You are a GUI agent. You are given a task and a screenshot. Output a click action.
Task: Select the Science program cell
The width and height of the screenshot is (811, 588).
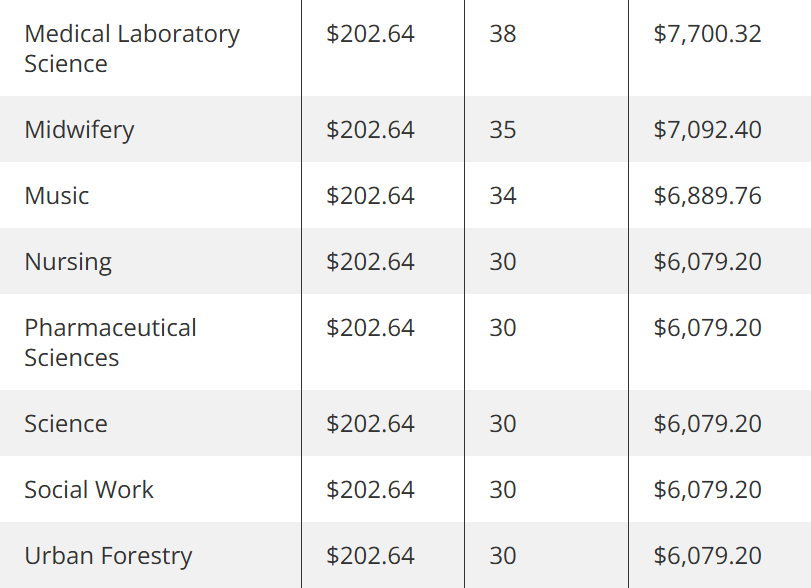click(x=66, y=424)
